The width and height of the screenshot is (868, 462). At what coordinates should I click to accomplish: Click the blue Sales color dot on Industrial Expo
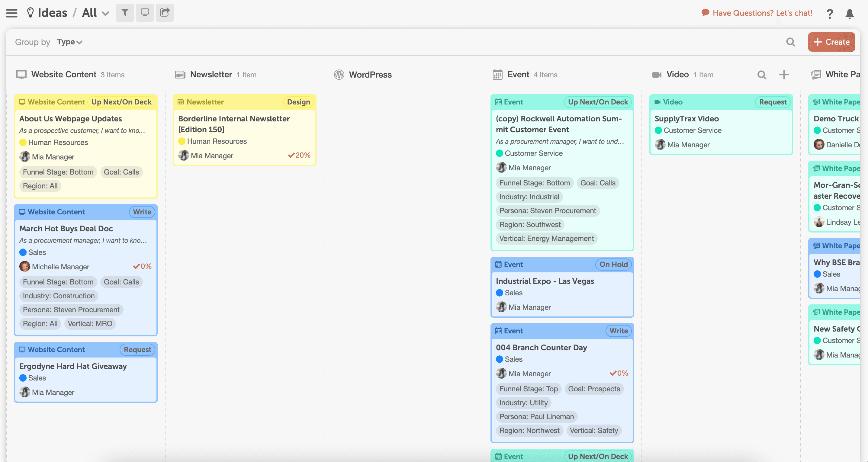499,293
